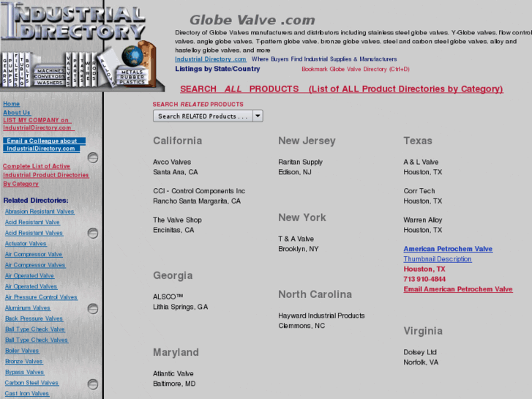Select A & L Valve listing
Viewport: 532px width, 399px height.
[421, 162]
